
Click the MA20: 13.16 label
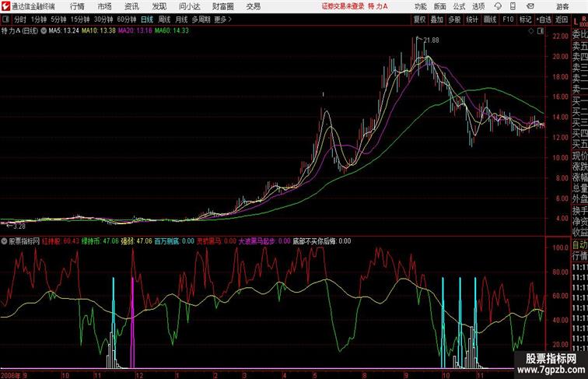pyautogui.click(x=135, y=31)
